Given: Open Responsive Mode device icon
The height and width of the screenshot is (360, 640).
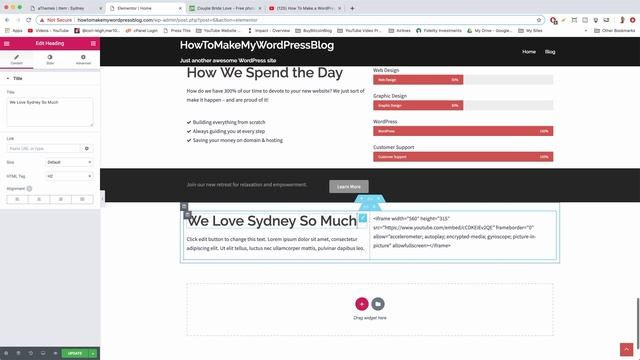Looking at the screenshot, I should [43, 353].
